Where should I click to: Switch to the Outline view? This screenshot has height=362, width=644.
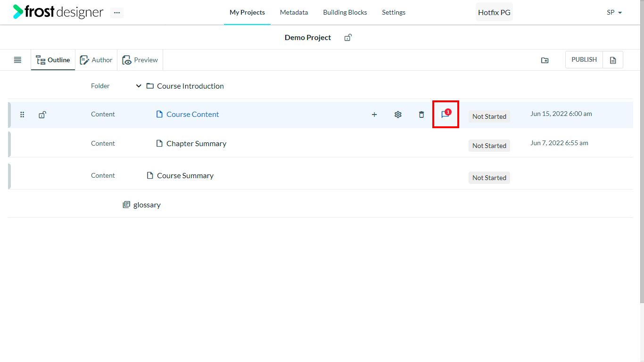[x=53, y=60]
